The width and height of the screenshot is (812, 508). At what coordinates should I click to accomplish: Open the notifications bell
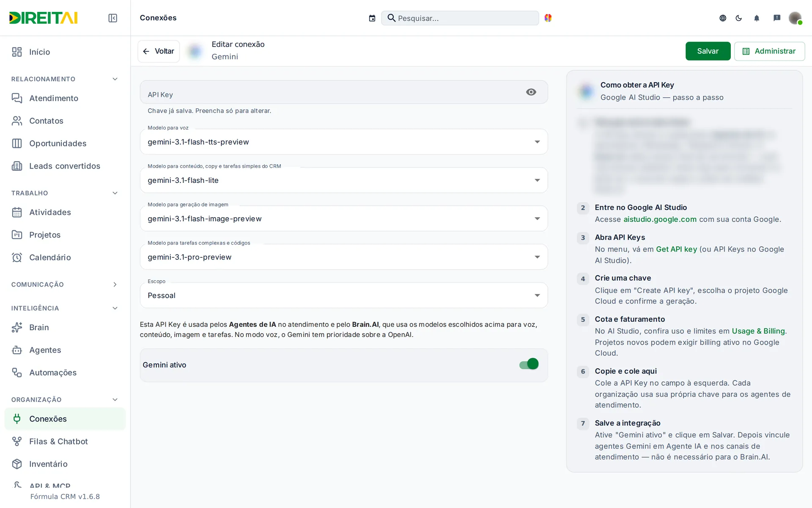pos(757,18)
